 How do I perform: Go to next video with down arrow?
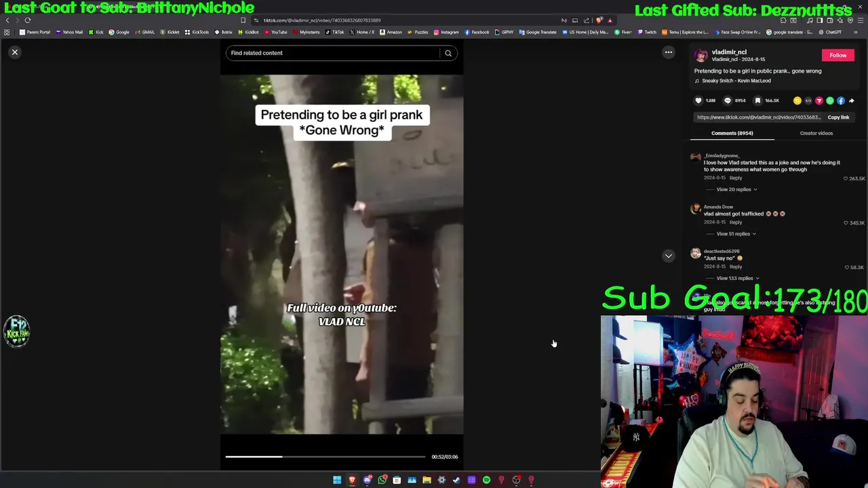[x=668, y=256]
